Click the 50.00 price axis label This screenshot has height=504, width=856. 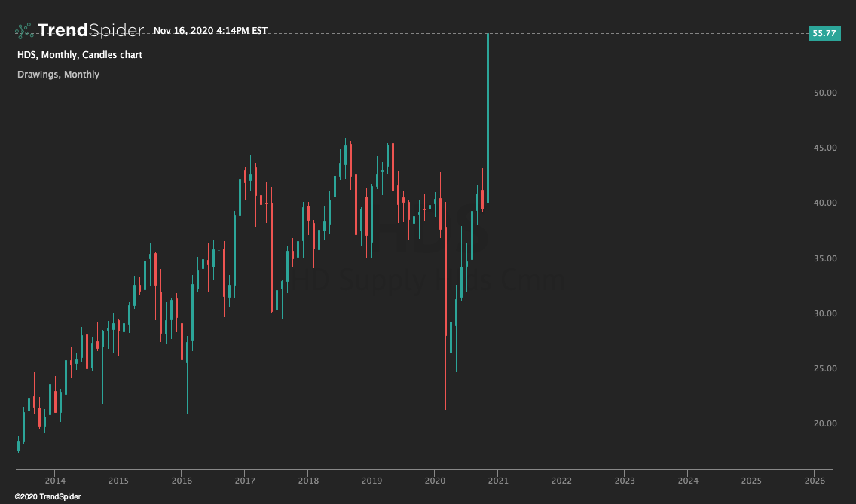coord(825,93)
